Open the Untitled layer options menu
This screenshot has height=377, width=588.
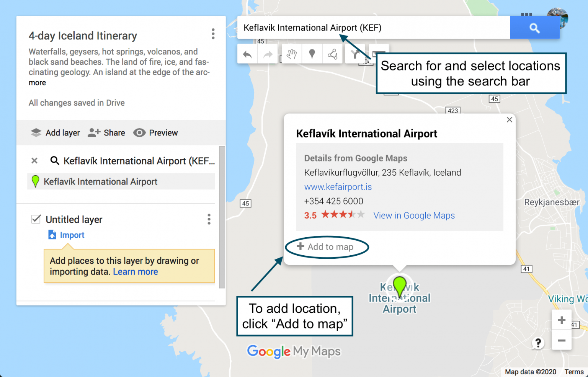[209, 219]
